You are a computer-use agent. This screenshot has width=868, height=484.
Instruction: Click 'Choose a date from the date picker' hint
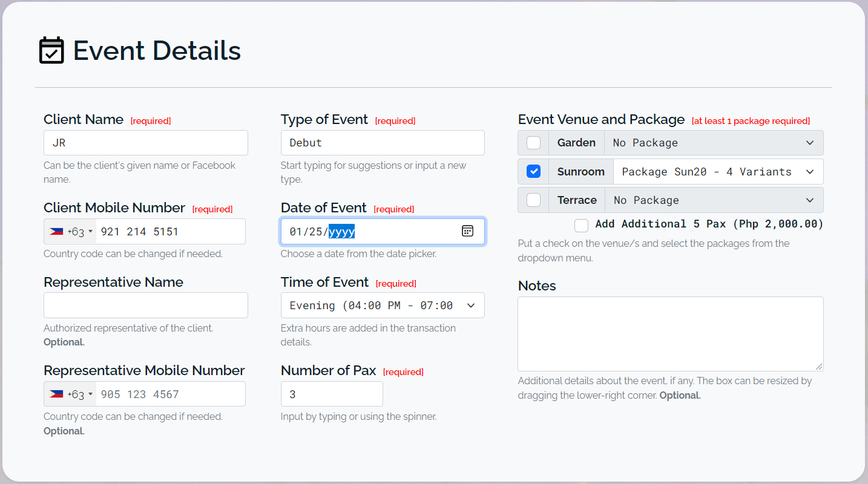click(359, 254)
